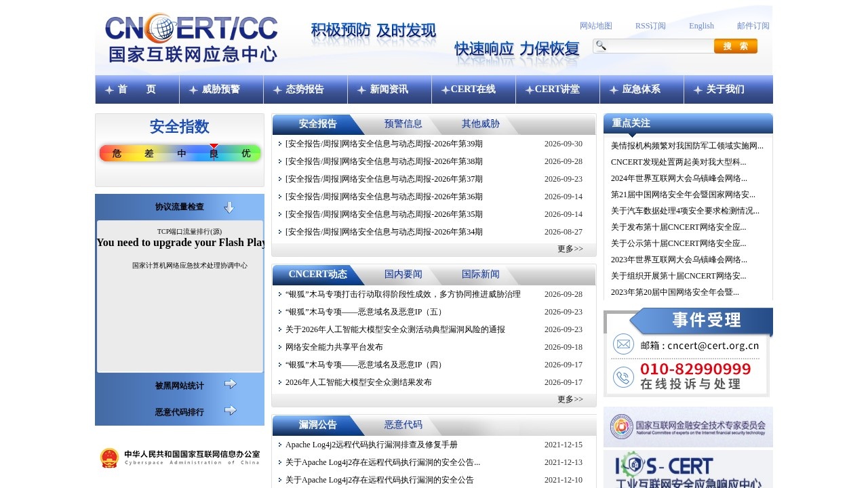Open Log4j2 安全公告 dated 2021-12-13
The width and height of the screenshot is (868, 488).
[x=383, y=462]
